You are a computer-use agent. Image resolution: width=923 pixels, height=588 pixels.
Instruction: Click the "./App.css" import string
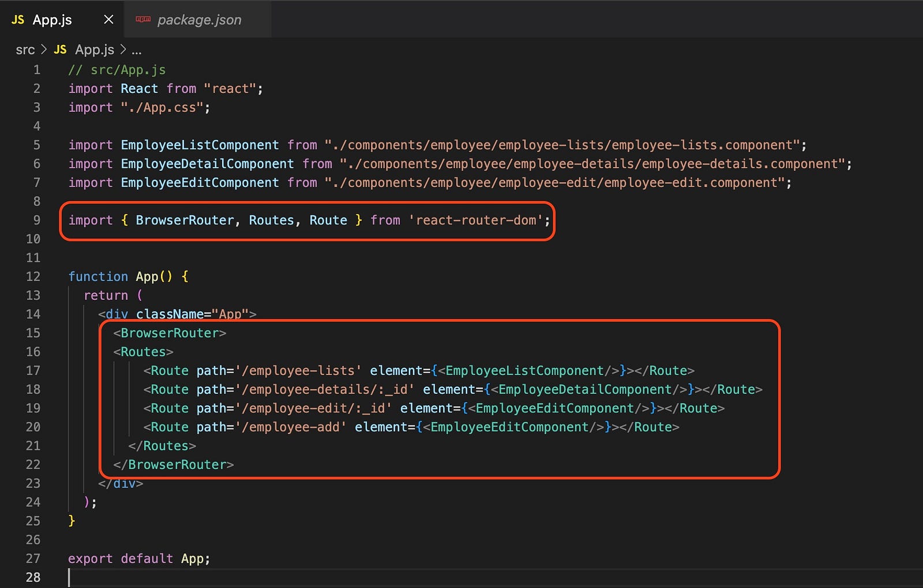162,108
